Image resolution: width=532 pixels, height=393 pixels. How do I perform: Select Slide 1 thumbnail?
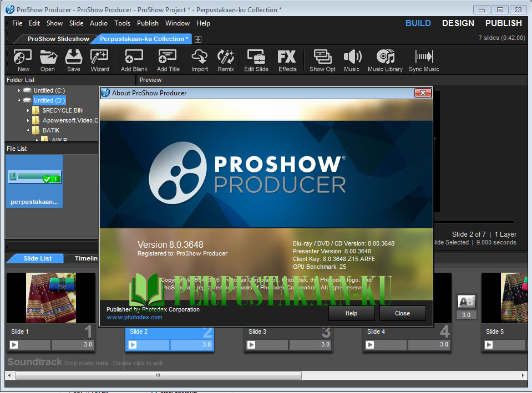(x=51, y=298)
